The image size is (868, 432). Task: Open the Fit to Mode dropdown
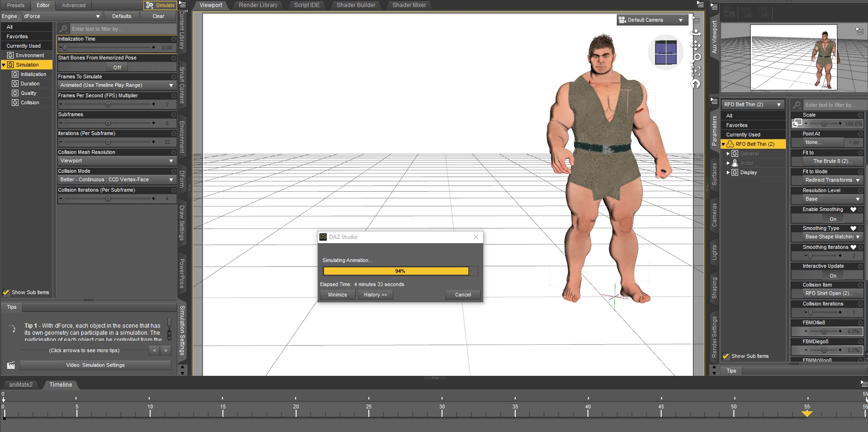click(832, 180)
